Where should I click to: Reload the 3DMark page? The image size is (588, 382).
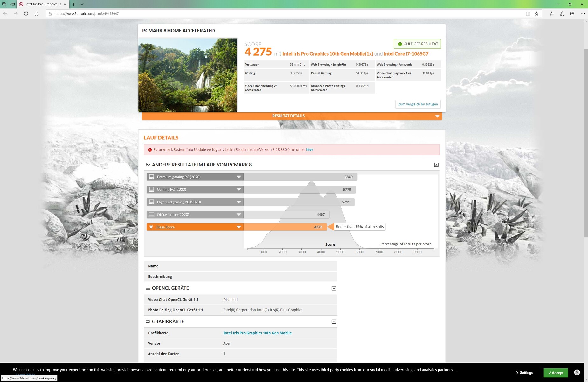click(x=26, y=14)
